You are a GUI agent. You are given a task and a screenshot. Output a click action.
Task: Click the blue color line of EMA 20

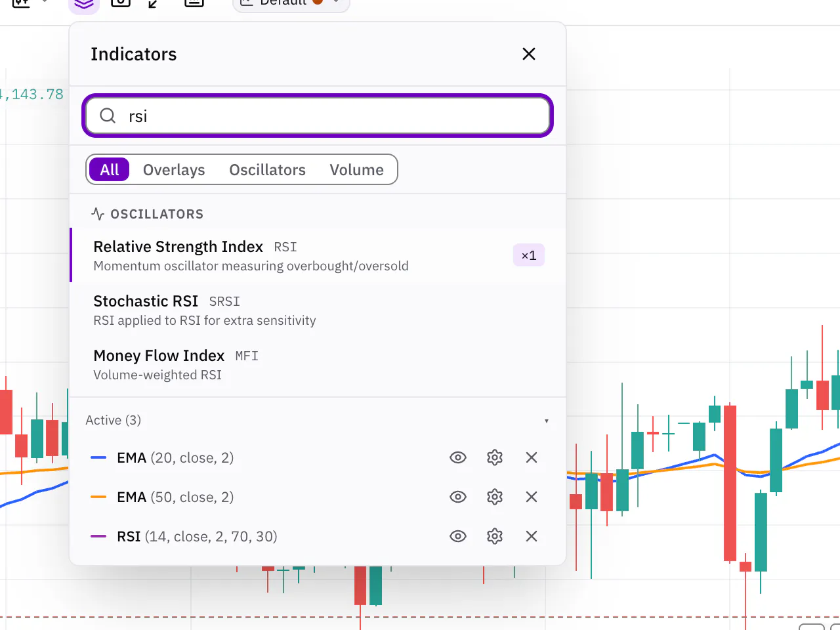pos(98,457)
